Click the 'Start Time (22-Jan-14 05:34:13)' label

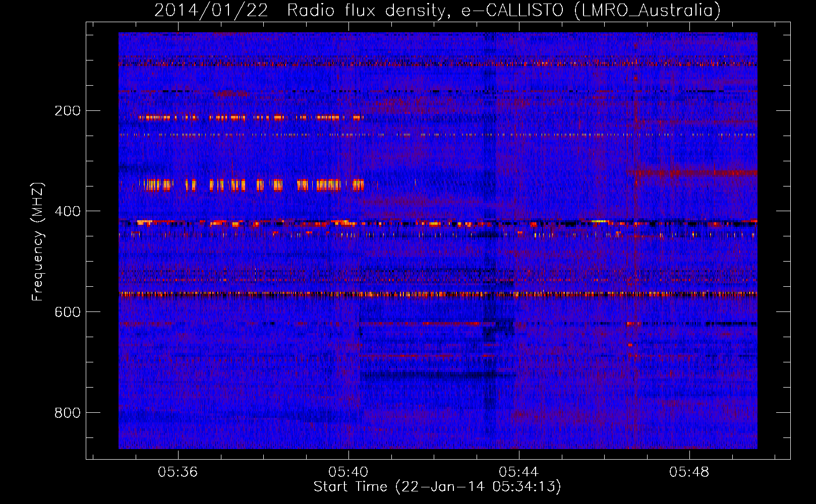(437, 487)
